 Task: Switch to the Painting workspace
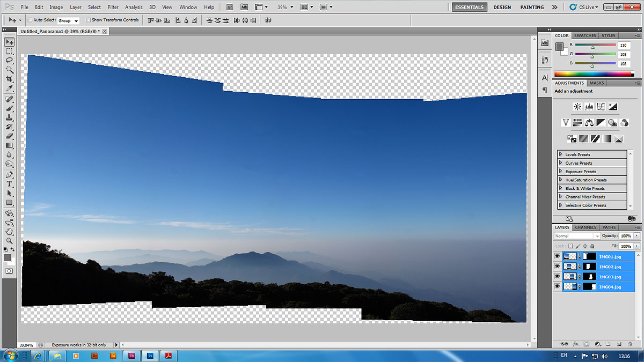pyautogui.click(x=532, y=7)
